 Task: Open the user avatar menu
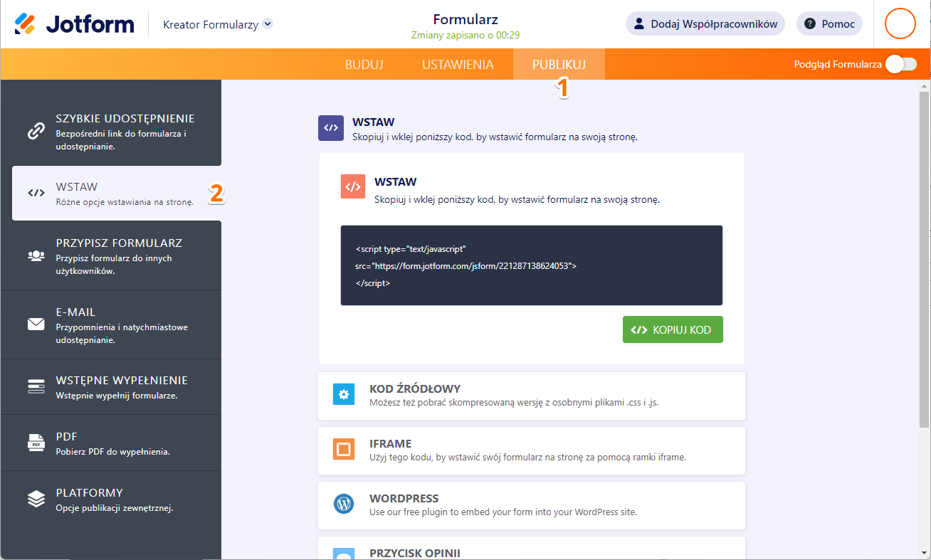(x=900, y=23)
